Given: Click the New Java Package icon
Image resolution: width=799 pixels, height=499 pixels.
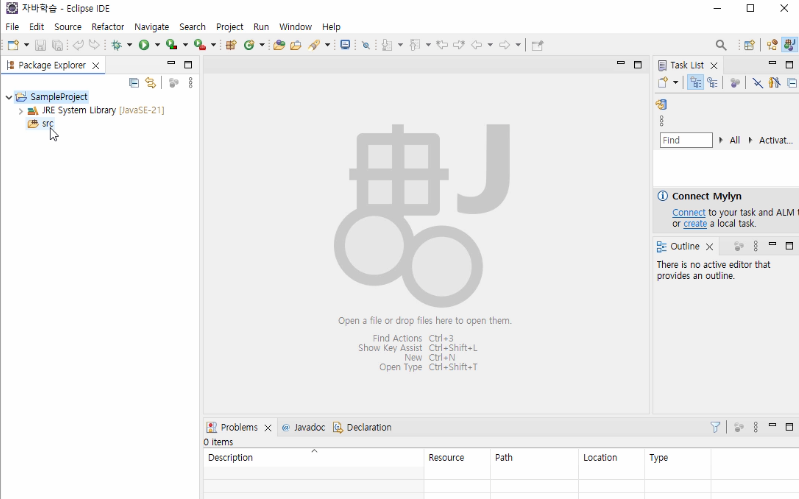Looking at the screenshot, I should 231,45.
